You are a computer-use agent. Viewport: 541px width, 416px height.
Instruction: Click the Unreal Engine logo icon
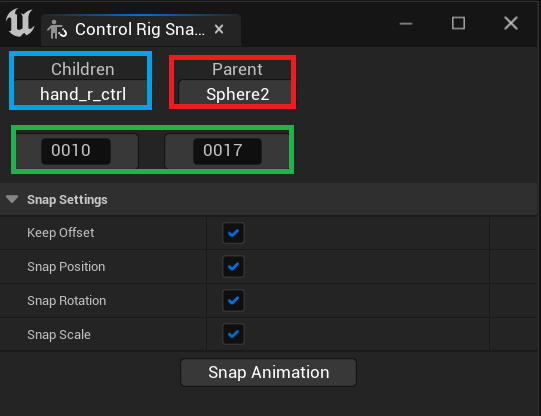20,23
